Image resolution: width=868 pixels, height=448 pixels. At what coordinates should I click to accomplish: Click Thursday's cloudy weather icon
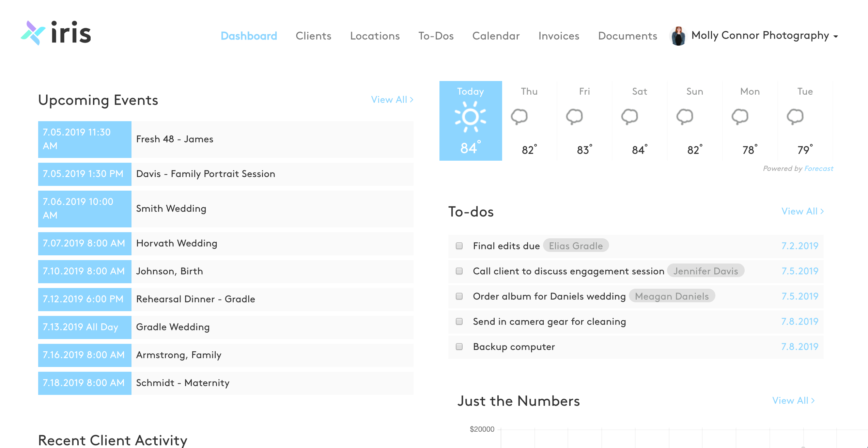click(x=519, y=117)
